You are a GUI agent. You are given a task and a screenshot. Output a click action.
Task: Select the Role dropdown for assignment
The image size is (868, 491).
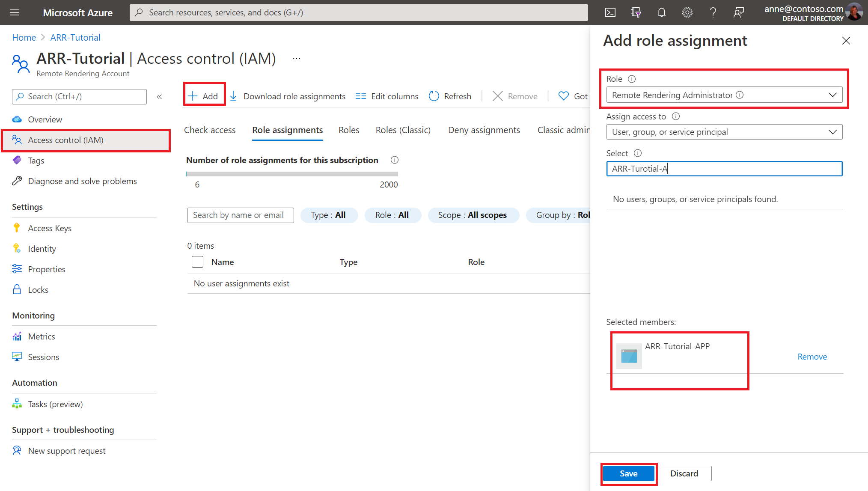point(724,95)
